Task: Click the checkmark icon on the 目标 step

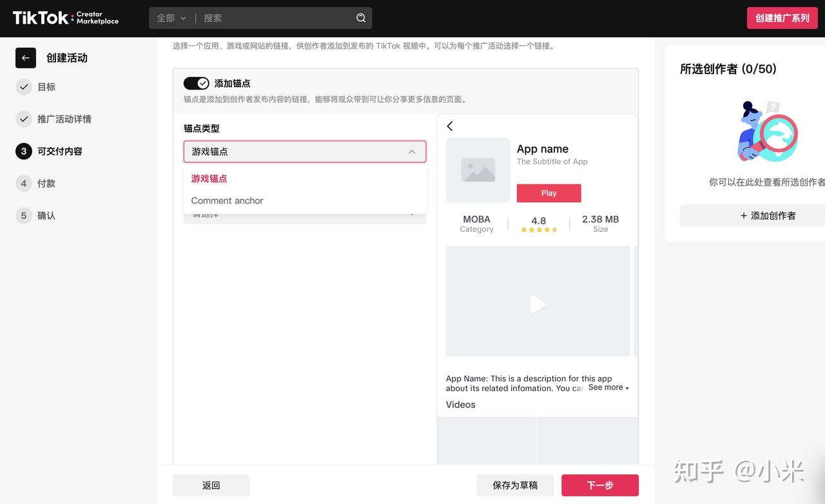Action: (23, 86)
